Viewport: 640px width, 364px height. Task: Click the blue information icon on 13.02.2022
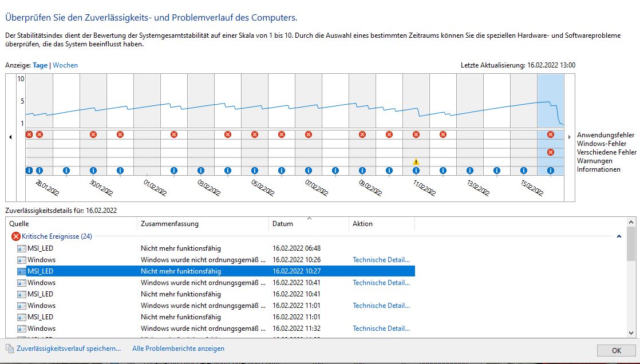click(470, 171)
